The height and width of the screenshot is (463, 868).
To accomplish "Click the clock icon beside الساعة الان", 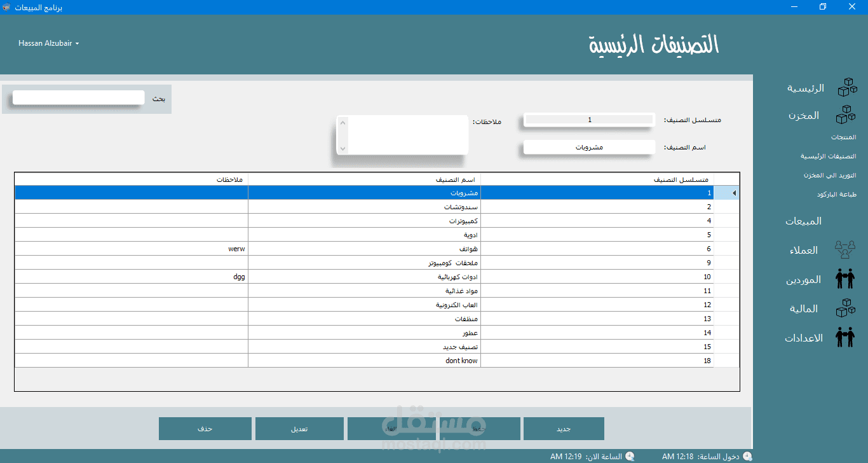I will click(630, 456).
